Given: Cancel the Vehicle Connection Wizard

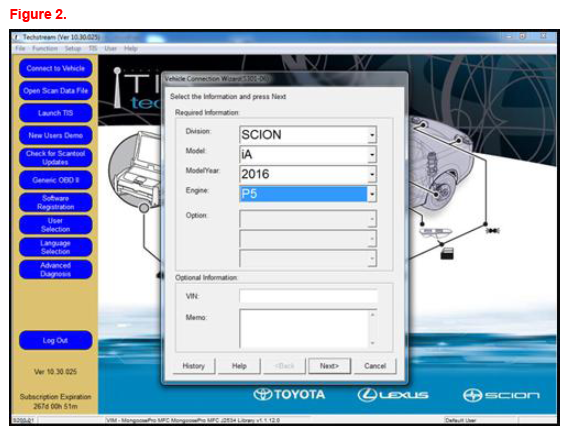Looking at the screenshot, I should [x=375, y=366].
